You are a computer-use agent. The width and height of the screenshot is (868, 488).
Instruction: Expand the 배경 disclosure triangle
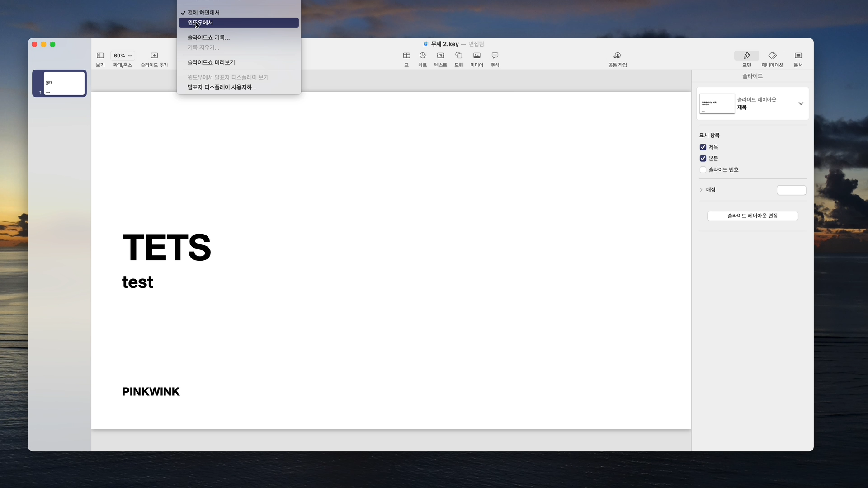pos(701,190)
